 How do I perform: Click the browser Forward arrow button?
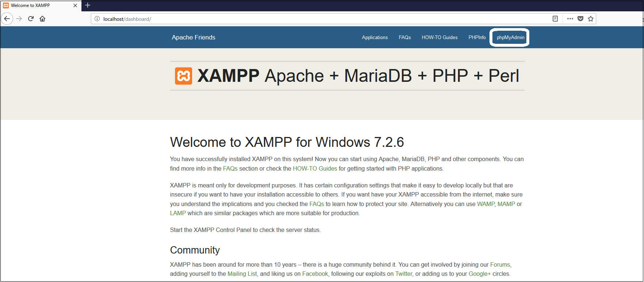[x=19, y=19]
